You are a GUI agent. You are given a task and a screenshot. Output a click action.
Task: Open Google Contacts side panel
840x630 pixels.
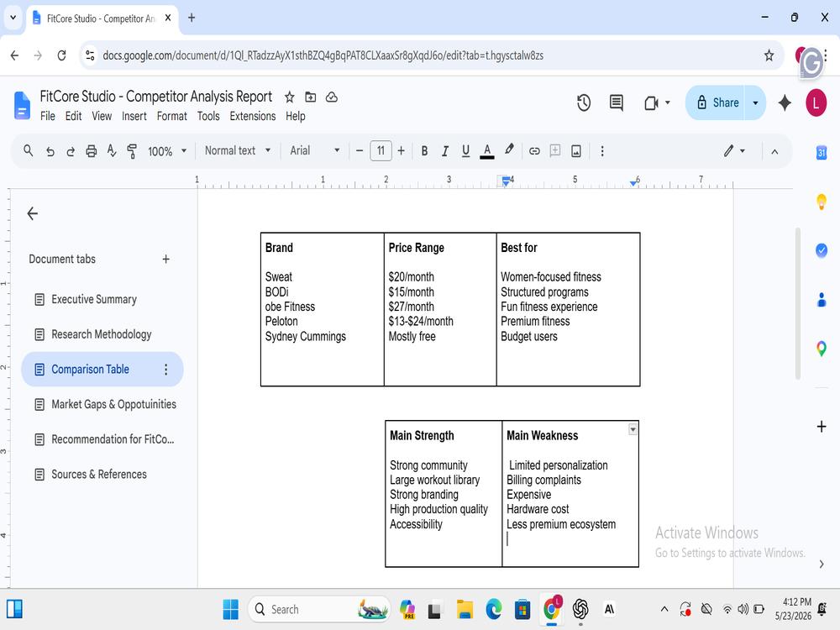[822, 300]
